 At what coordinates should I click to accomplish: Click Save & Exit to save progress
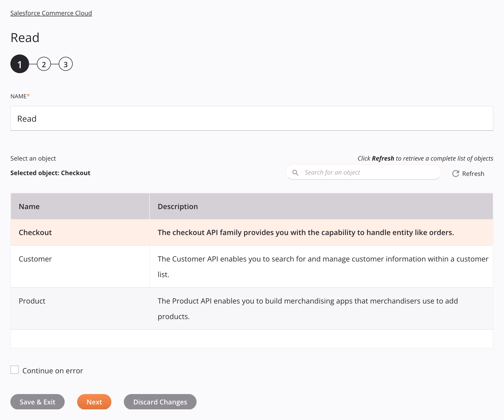(38, 402)
